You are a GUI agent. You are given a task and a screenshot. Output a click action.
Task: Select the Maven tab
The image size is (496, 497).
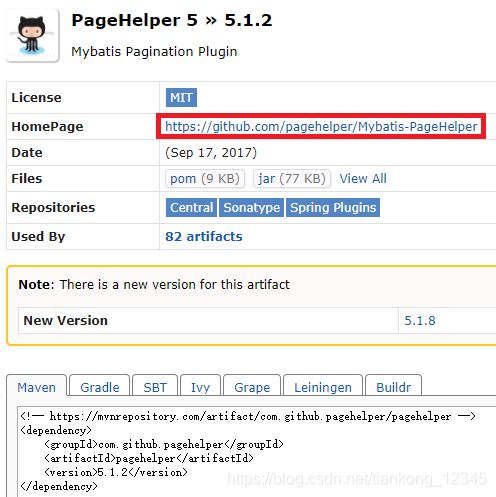pyautogui.click(x=37, y=387)
